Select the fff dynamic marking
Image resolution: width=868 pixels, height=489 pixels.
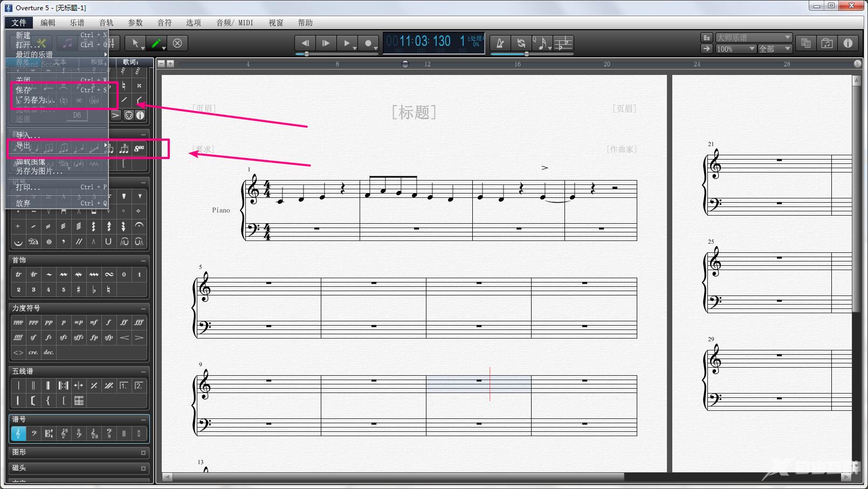(x=139, y=322)
